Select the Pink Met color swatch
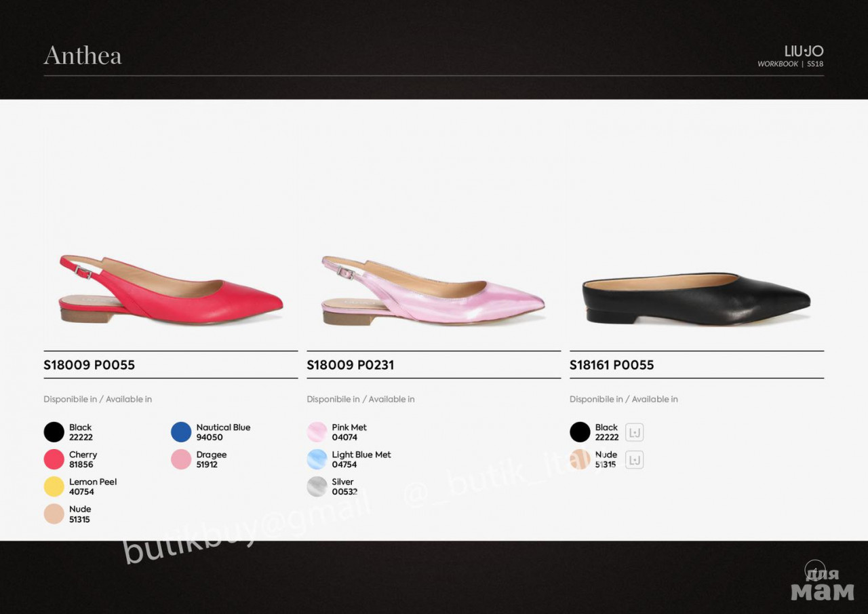The height and width of the screenshot is (614, 868). tap(317, 432)
